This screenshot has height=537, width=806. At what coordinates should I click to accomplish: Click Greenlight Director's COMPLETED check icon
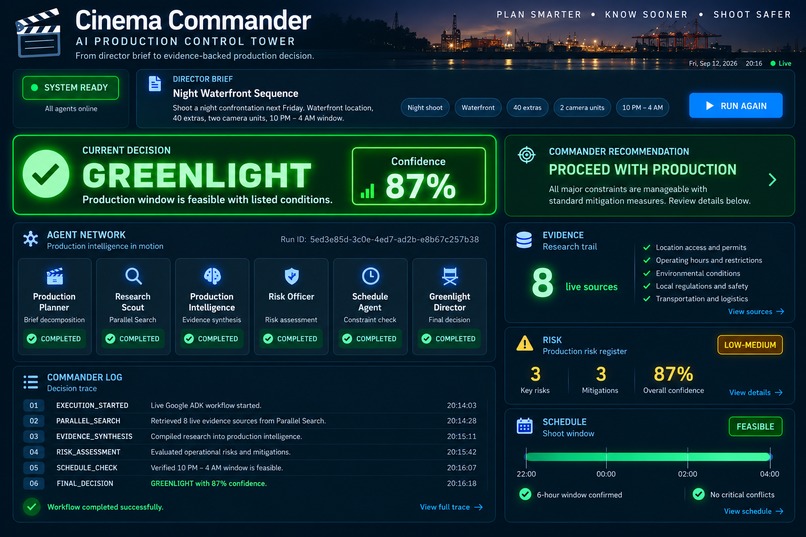click(x=426, y=339)
